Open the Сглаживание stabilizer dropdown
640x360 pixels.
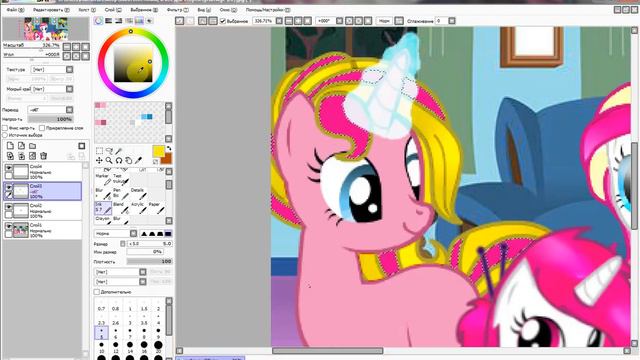tap(451, 21)
